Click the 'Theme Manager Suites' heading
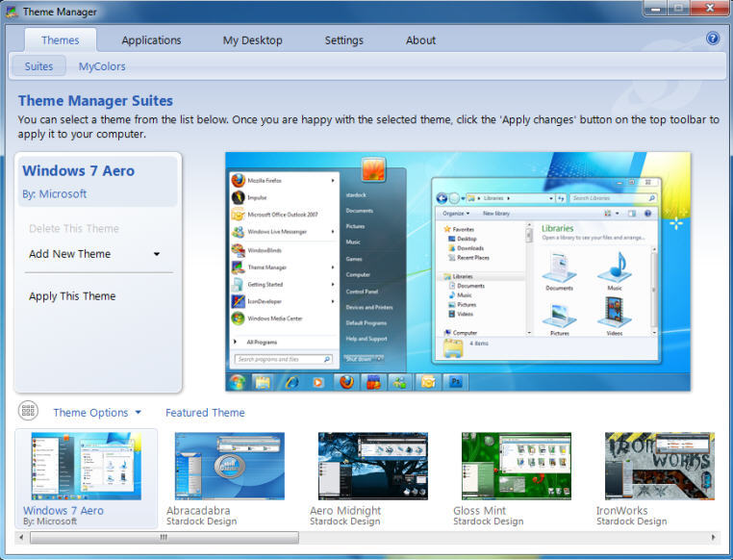733x560 pixels. [95, 100]
